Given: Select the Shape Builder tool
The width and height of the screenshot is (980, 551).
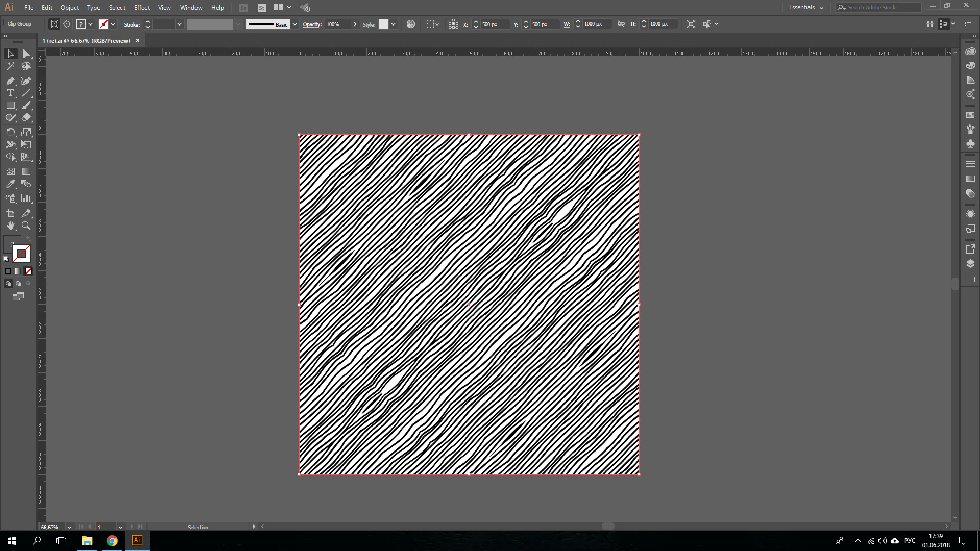Looking at the screenshot, I should point(11,157).
